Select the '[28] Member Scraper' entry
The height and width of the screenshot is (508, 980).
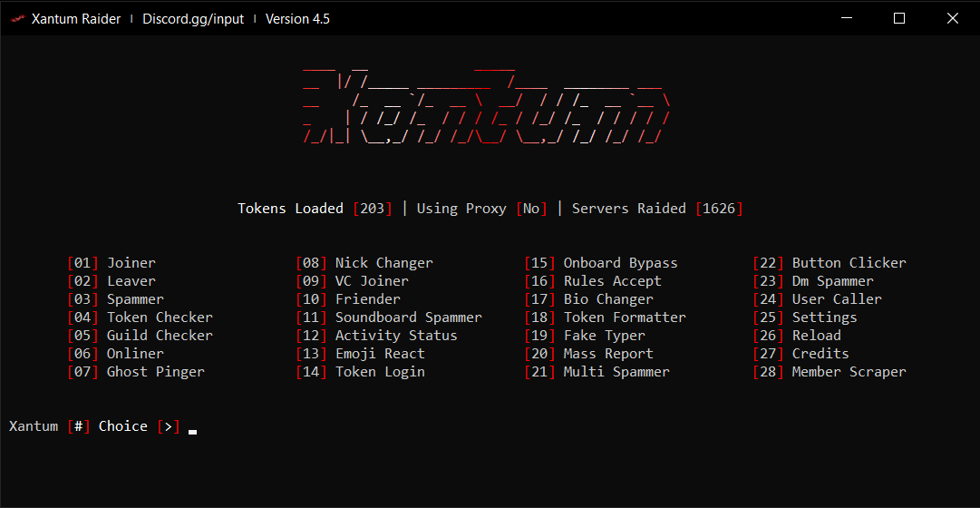click(x=830, y=372)
